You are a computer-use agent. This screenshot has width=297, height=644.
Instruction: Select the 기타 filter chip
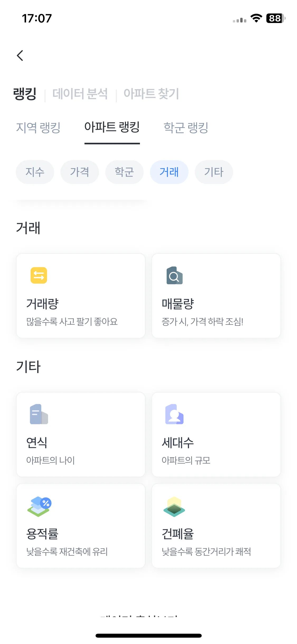point(214,172)
